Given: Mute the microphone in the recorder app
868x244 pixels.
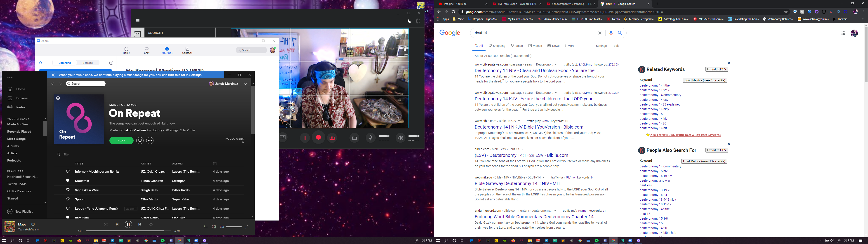Looking at the screenshot, I should click(370, 138).
